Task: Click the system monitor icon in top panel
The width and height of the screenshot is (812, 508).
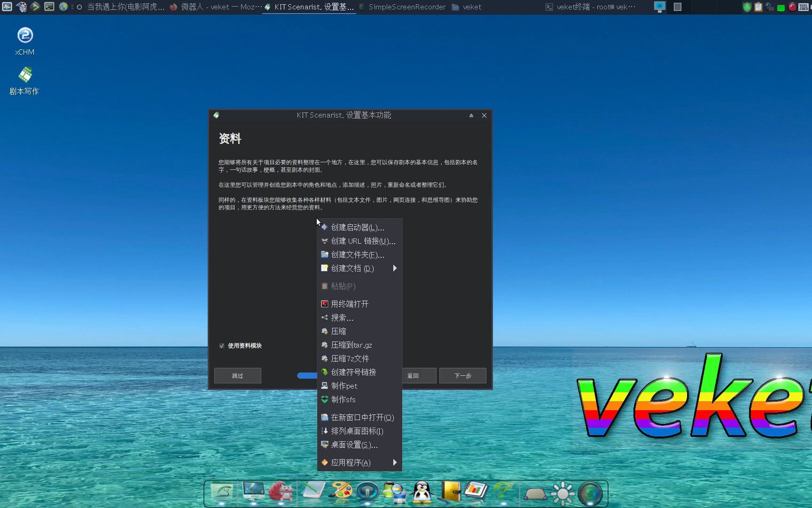Action: coord(7,7)
